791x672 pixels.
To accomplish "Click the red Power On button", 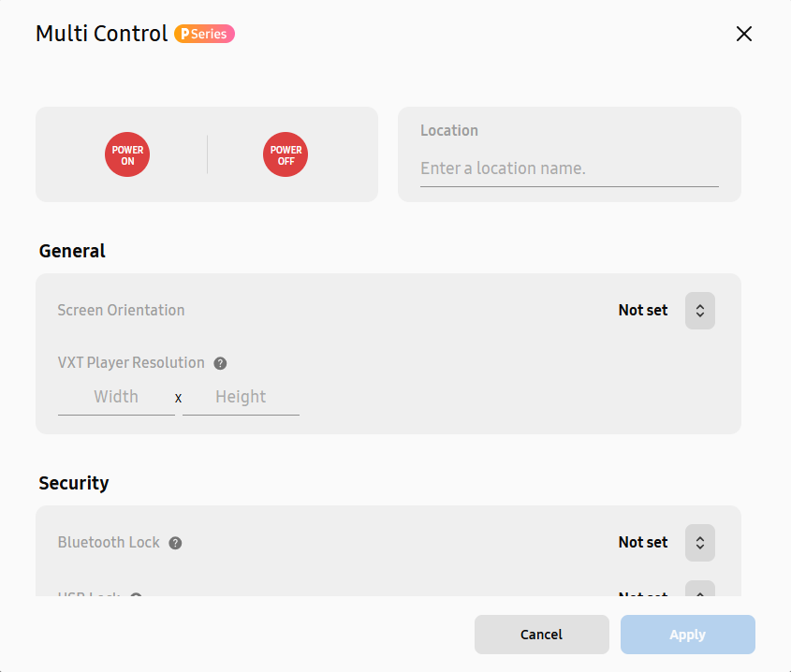I will coord(127,154).
